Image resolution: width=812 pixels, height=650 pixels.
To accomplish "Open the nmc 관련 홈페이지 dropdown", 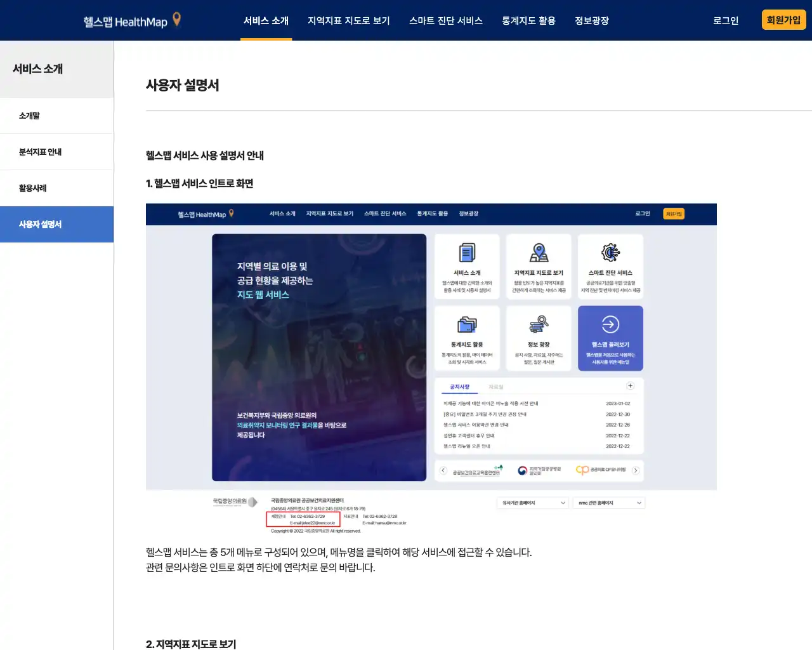I will (x=608, y=503).
